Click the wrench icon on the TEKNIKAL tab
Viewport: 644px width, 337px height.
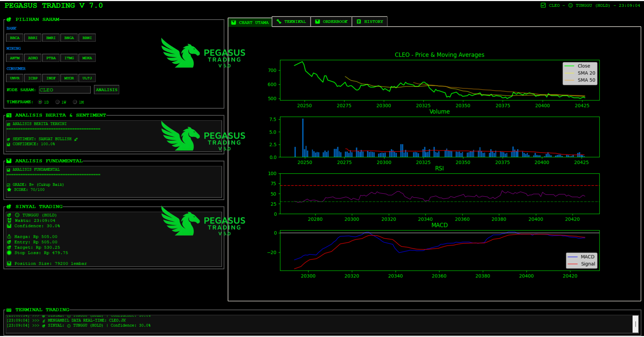pos(279,22)
